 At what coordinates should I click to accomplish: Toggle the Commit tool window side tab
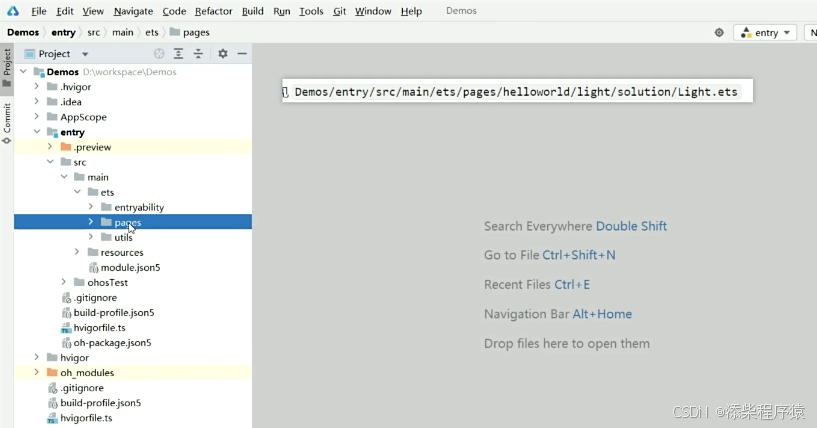[x=7, y=124]
